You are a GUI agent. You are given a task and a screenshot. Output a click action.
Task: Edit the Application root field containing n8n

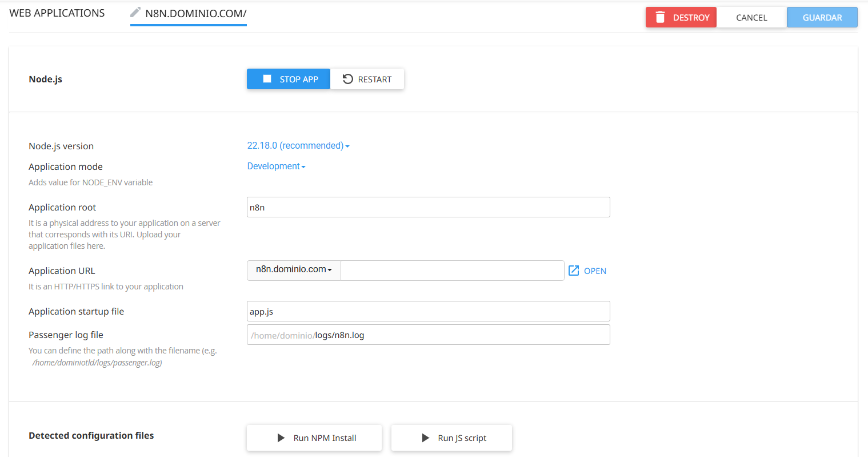point(428,207)
